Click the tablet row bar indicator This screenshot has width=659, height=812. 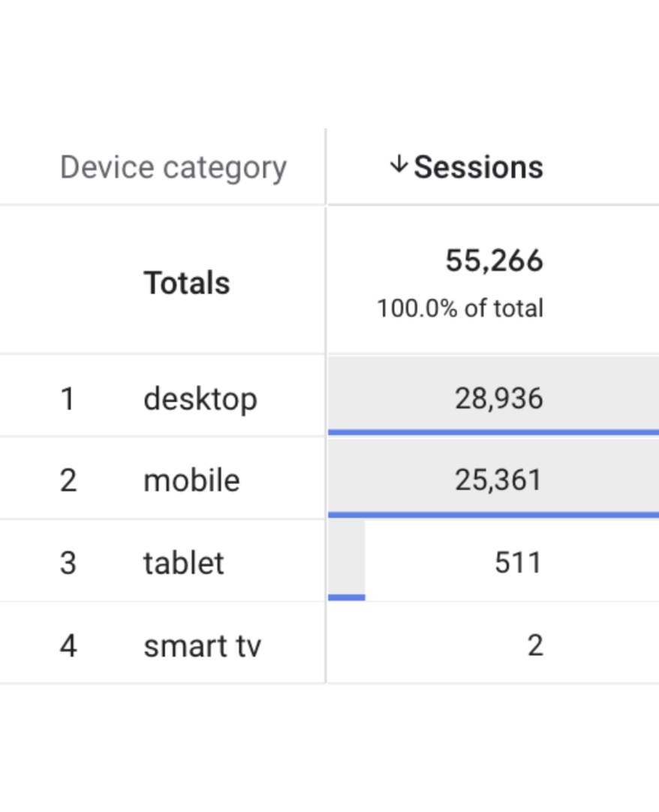(x=346, y=597)
